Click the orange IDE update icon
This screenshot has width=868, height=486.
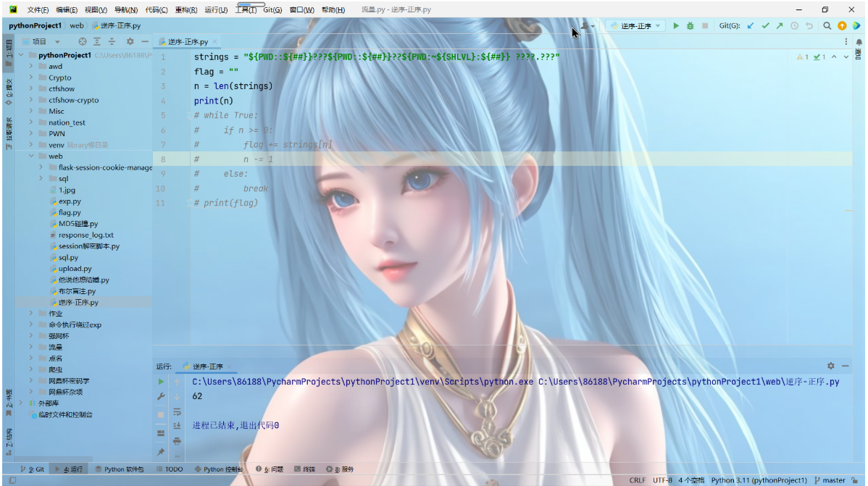[x=842, y=25]
